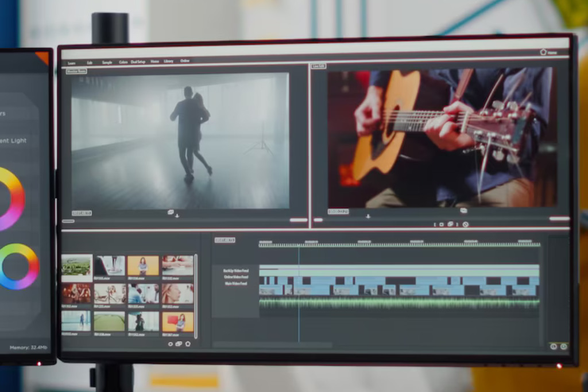Click the pentagon home icon below media bin
The image size is (588, 392).
[x=188, y=344]
